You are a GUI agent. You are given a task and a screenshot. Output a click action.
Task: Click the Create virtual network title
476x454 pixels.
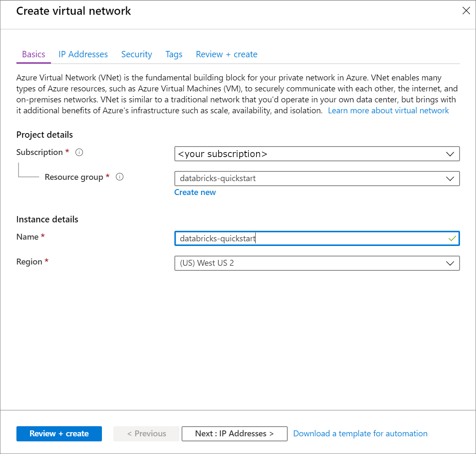click(73, 11)
